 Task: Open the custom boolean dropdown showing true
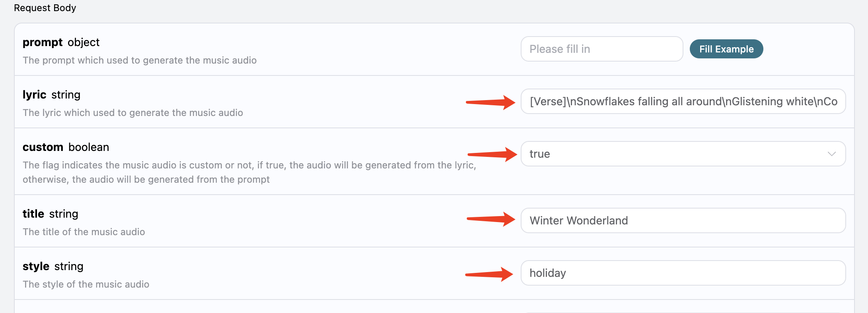(x=683, y=154)
